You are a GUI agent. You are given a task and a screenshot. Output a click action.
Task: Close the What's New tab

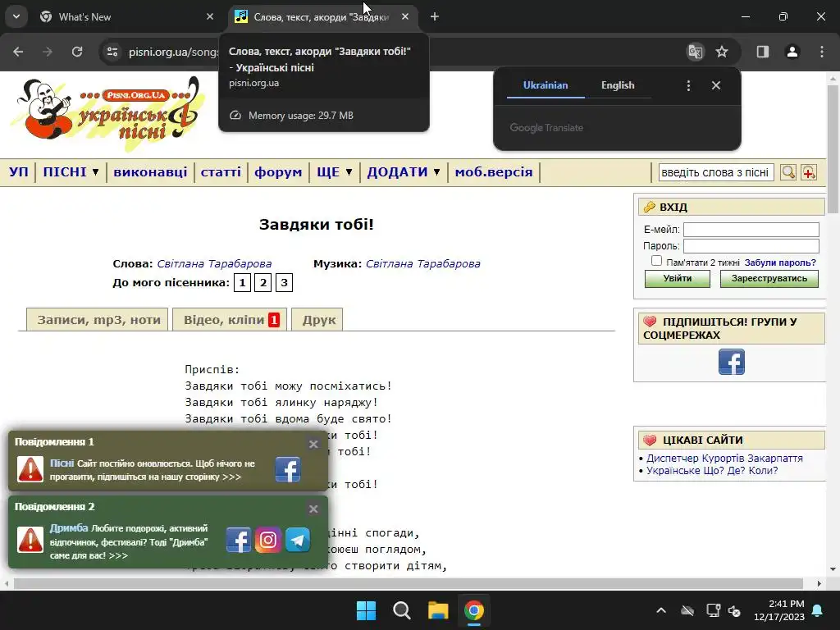coord(210,16)
